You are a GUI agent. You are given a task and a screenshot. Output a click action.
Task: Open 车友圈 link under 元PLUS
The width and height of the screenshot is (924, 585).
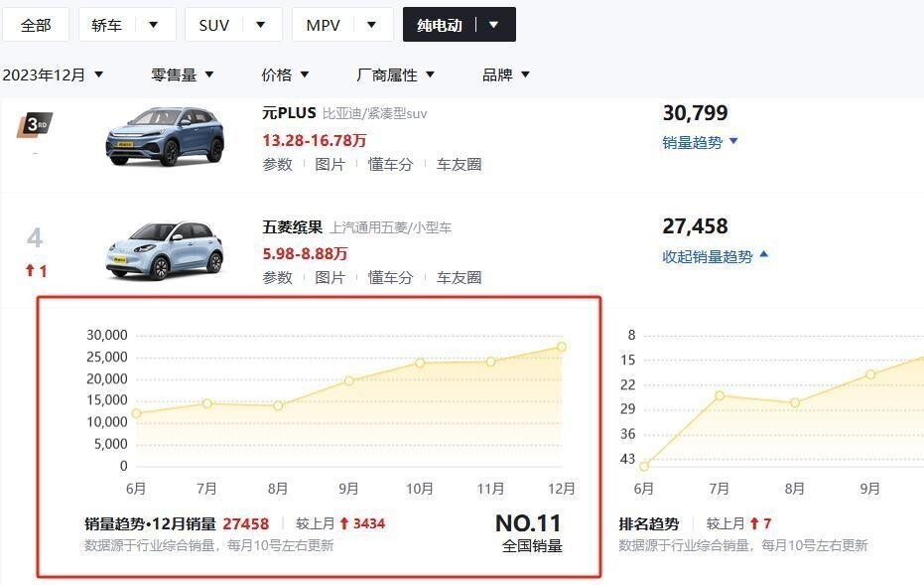459,164
